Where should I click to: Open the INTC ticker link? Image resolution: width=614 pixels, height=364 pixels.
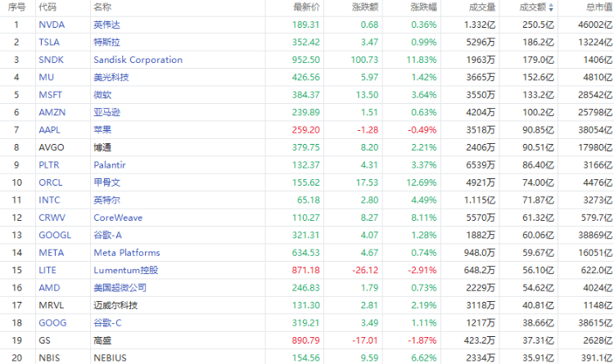(x=49, y=200)
